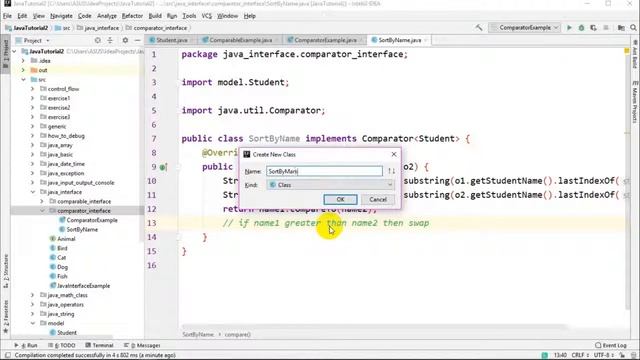This screenshot has width=640, height=360.
Task: Open the TODO tool window
Action: click(x=62, y=345)
